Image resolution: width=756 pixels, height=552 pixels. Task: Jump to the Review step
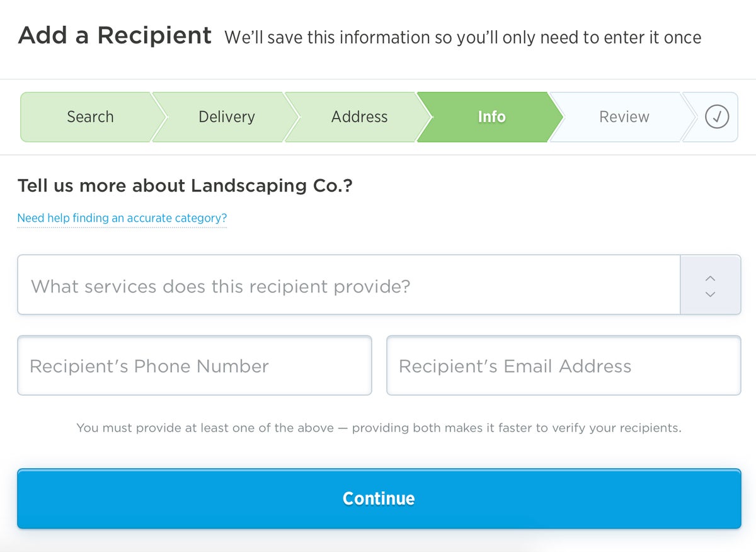tap(624, 117)
